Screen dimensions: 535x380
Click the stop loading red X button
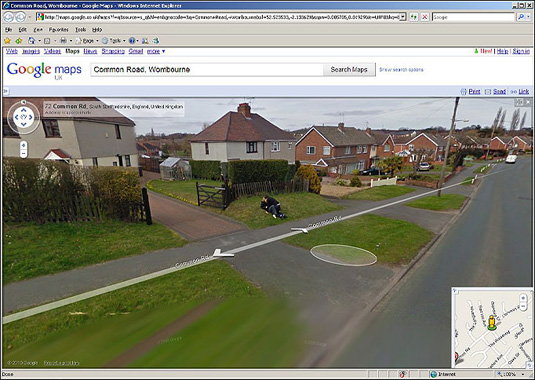[x=425, y=17]
